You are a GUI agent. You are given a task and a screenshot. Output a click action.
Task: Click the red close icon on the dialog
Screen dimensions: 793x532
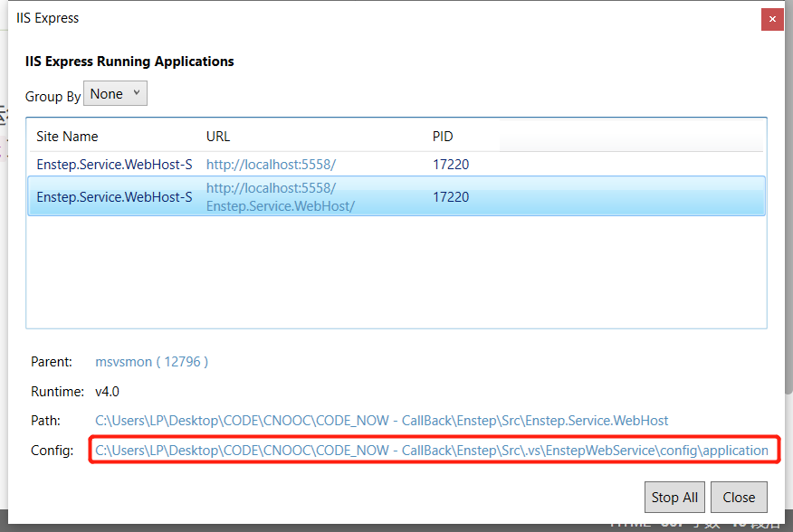772,18
